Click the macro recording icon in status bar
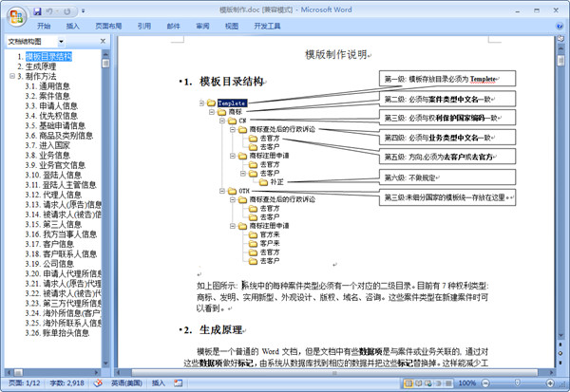The height and width of the screenshot is (392, 570). 179,383
